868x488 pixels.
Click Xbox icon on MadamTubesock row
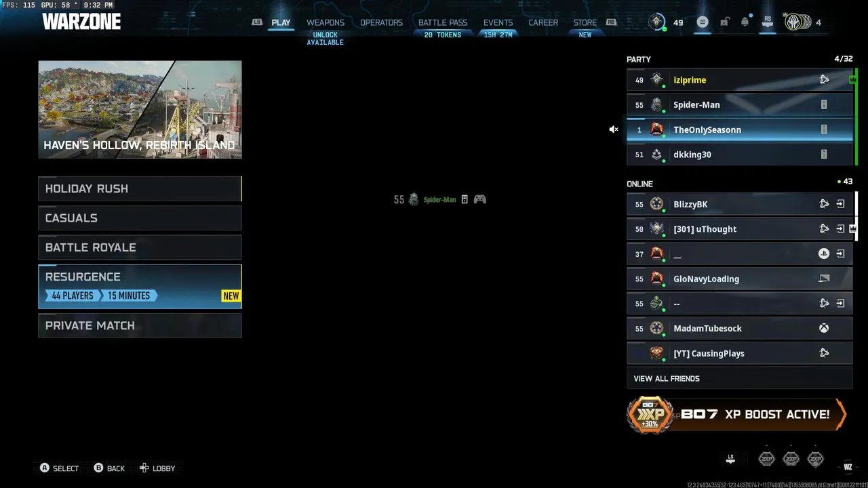coord(824,328)
